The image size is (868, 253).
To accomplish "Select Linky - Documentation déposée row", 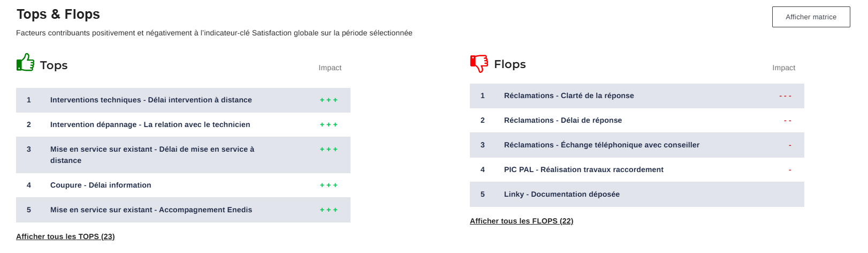I will (x=561, y=195).
